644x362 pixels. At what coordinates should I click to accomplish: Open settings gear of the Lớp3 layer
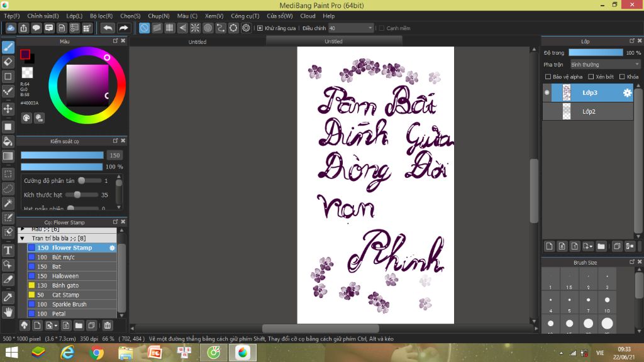pyautogui.click(x=627, y=93)
